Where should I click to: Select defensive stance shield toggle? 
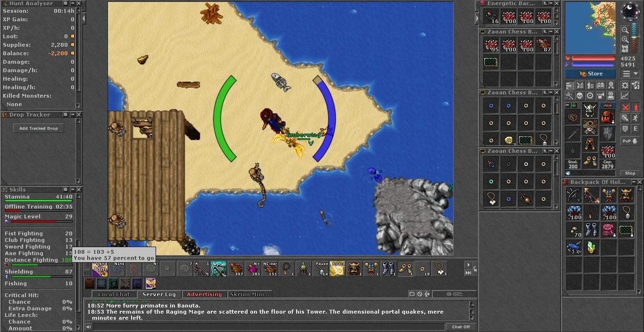coord(625,129)
